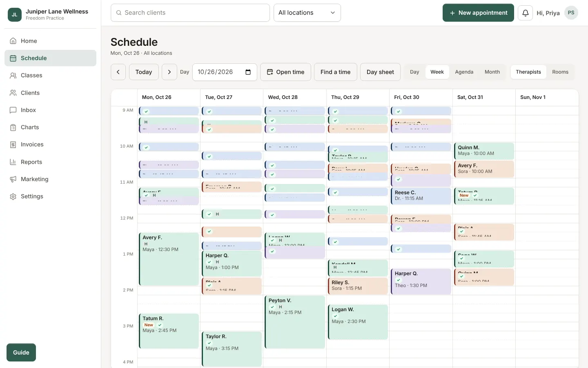Click the date field showing 10/26/2026
The image size is (588, 368).
click(x=225, y=72)
